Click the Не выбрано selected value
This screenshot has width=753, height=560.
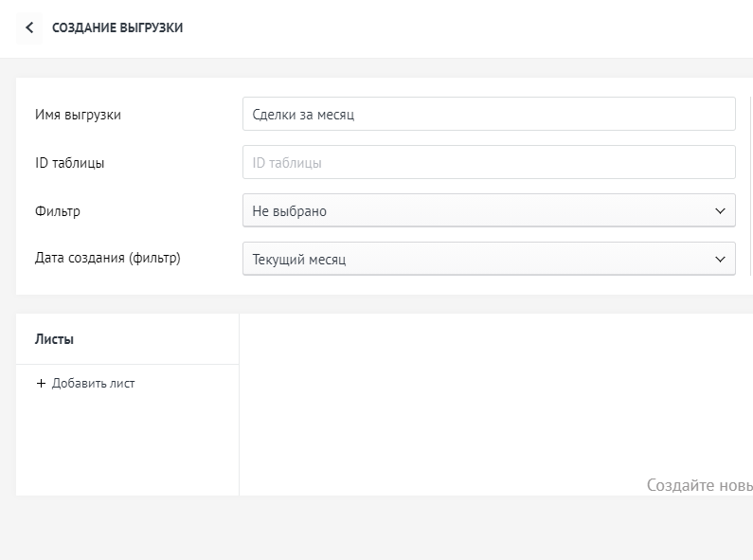coord(290,211)
